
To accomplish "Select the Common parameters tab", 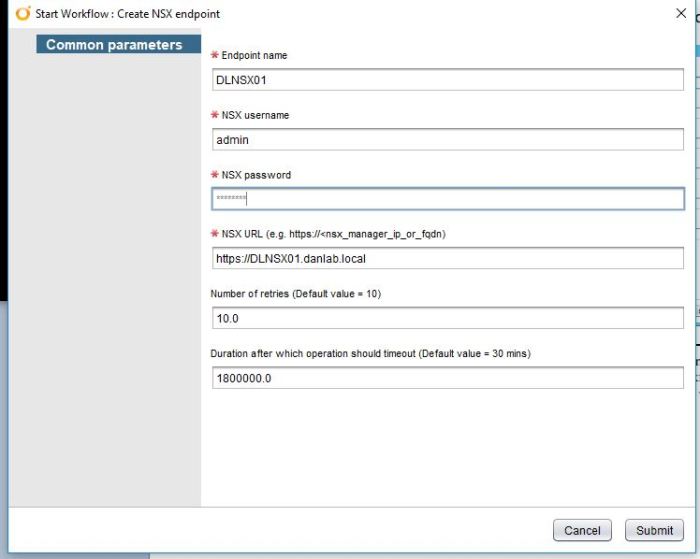I will tap(114, 45).
